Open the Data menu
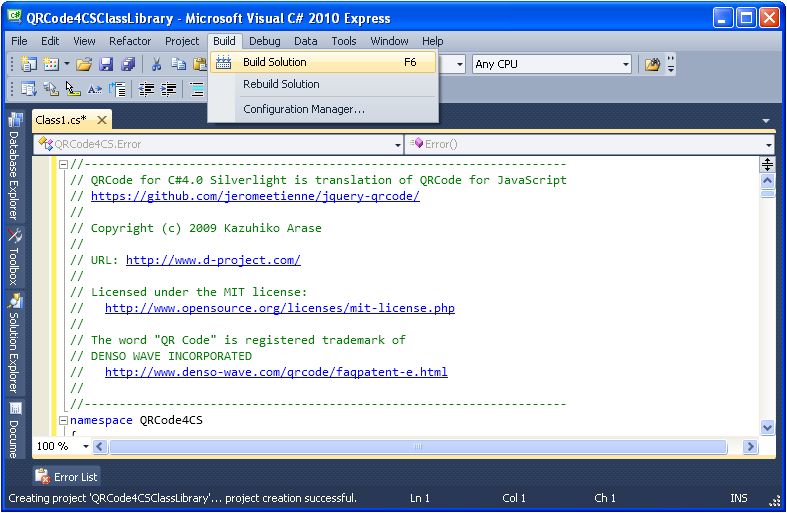Screen dimensions: 787x513 tap(305, 41)
